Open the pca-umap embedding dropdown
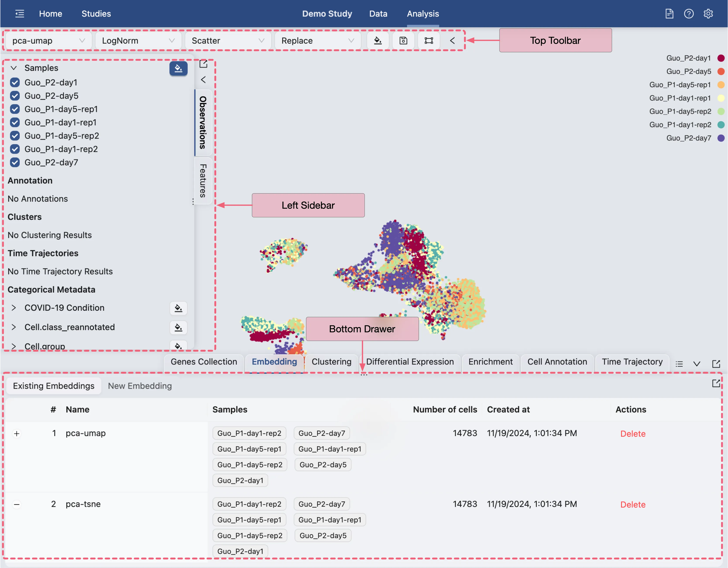 (x=48, y=41)
